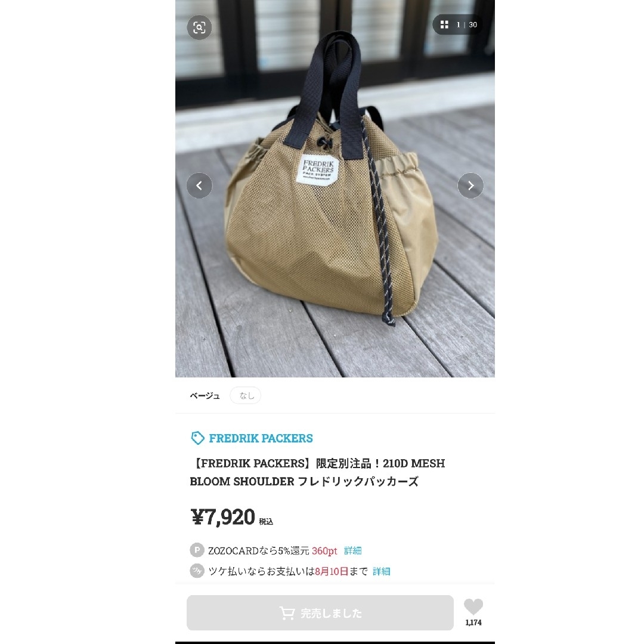Click the 360pt points text
This screenshot has width=644, height=644.
(x=324, y=551)
